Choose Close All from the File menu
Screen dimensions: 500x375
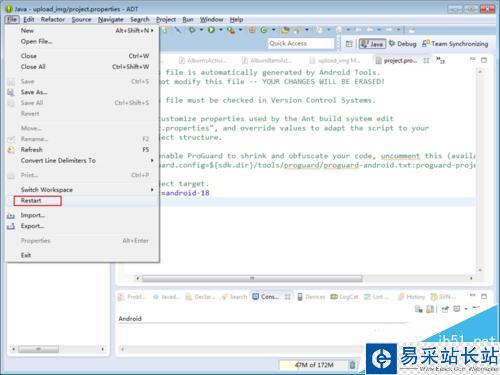point(82,67)
